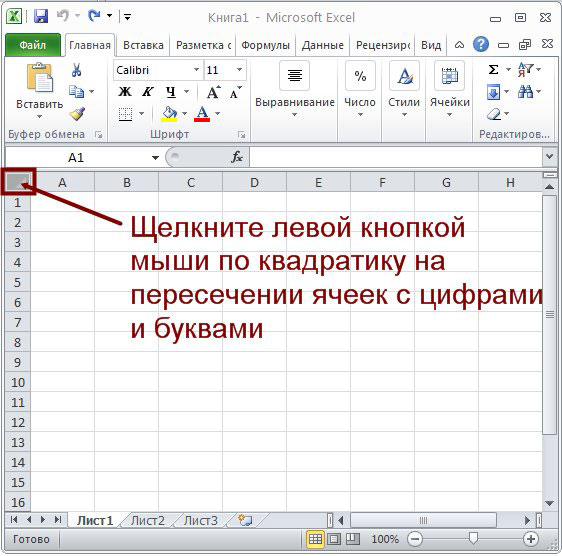562x556 pixels.
Task: Go to the last sheet navigation arrow
Action: 58,519
